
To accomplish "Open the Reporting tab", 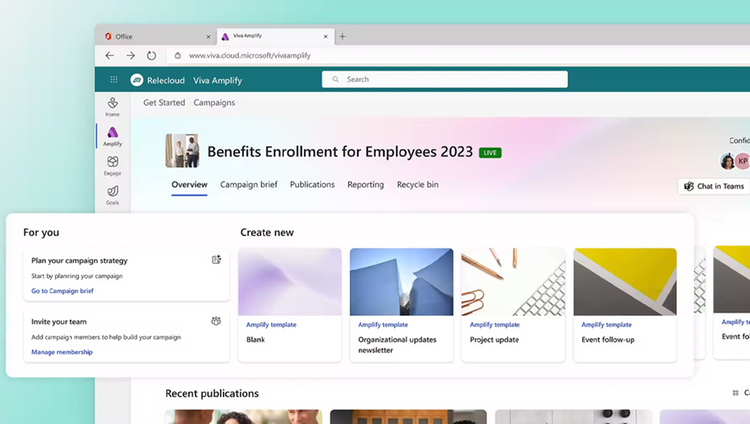I will [x=365, y=185].
